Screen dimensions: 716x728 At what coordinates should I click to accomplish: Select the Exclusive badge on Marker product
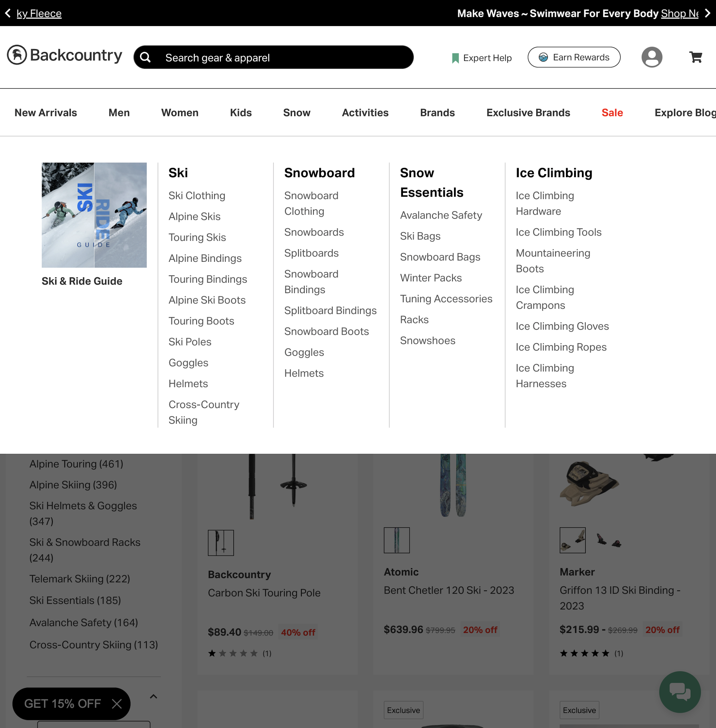[579, 710]
